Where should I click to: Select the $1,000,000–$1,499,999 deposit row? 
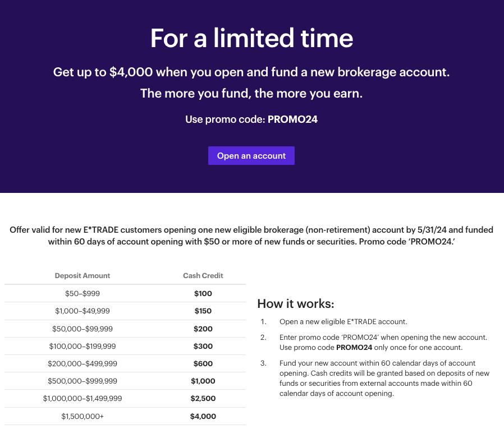point(125,399)
